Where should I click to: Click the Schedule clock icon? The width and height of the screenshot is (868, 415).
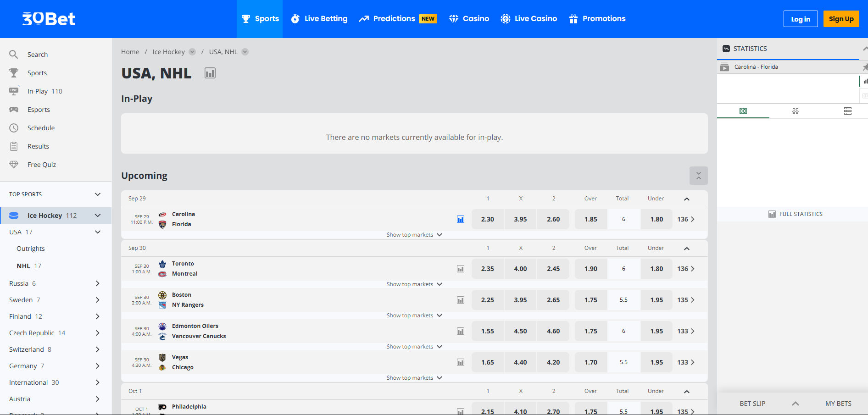pyautogui.click(x=14, y=128)
